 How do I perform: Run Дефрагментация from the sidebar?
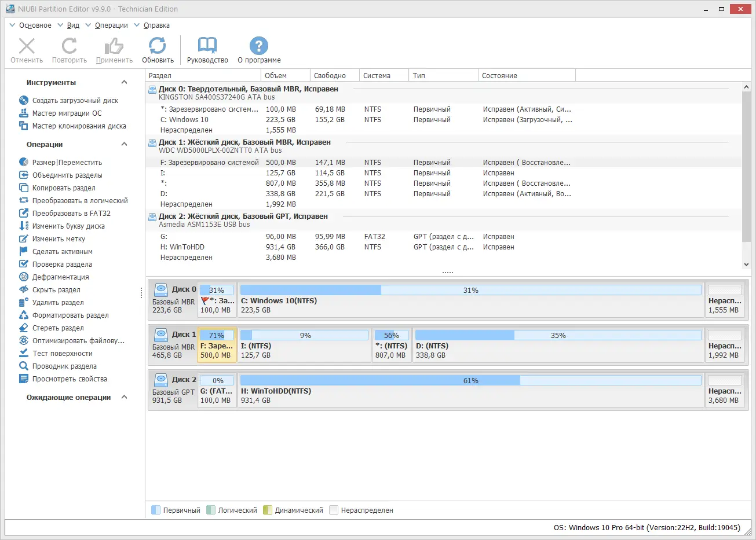pyautogui.click(x=60, y=277)
